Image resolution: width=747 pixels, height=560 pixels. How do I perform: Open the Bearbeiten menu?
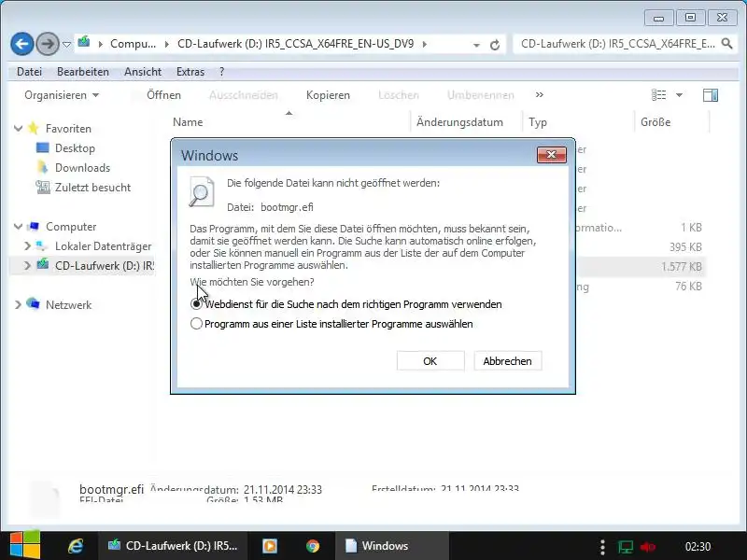click(83, 72)
